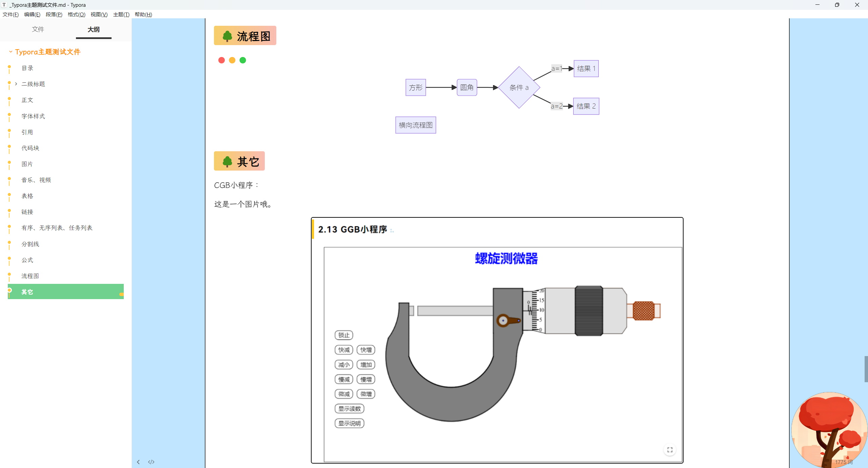This screenshot has width=868, height=468.
Task: Toggle source code mode icon
Action: coord(151,462)
